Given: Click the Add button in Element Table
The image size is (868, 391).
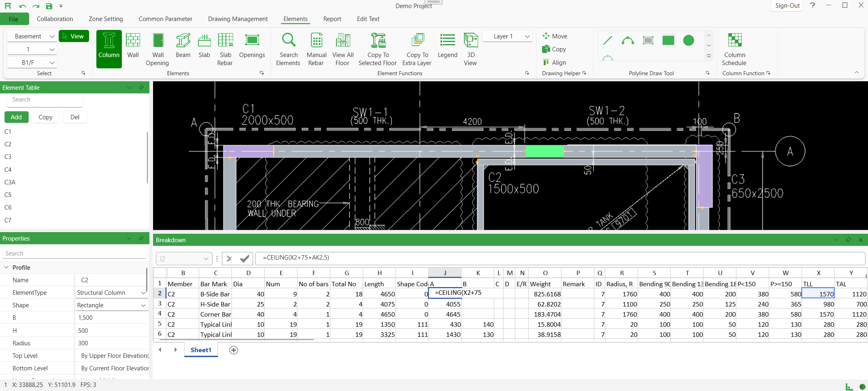Looking at the screenshot, I should pos(16,117).
